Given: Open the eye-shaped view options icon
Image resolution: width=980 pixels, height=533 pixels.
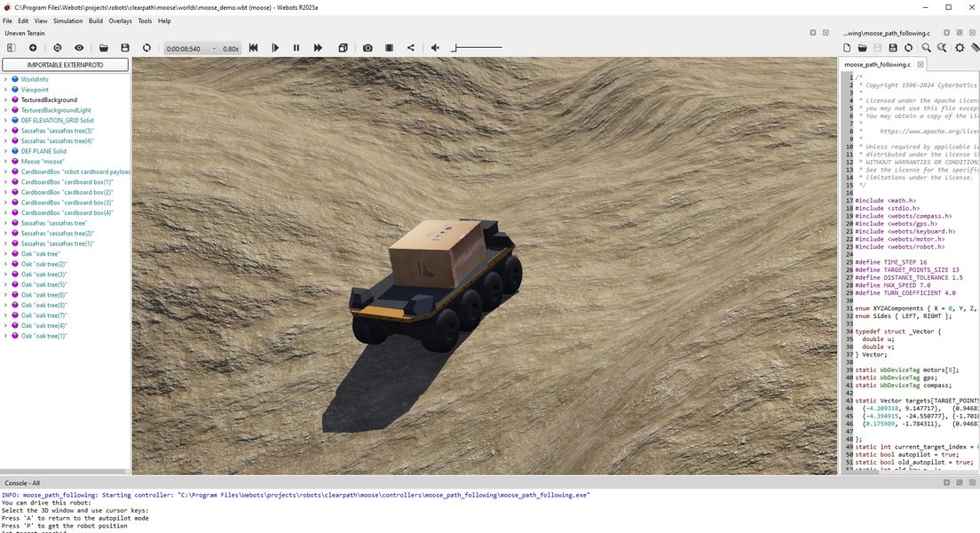Looking at the screenshot, I should [79, 48].
